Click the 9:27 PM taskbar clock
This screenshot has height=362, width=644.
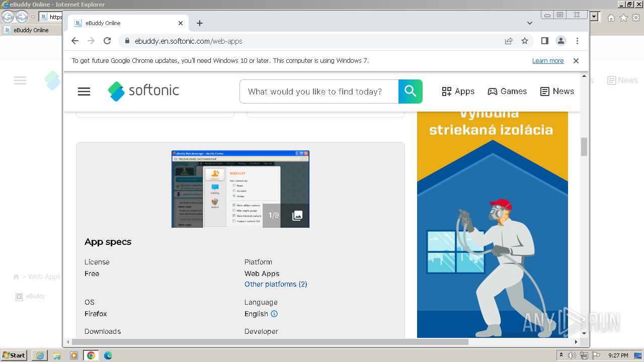click(x=618, y=355)
